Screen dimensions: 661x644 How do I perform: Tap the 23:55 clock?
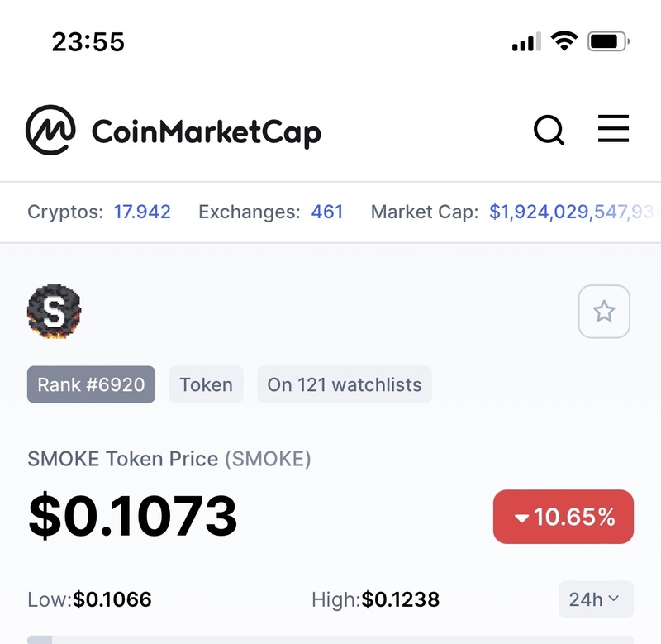88,41
